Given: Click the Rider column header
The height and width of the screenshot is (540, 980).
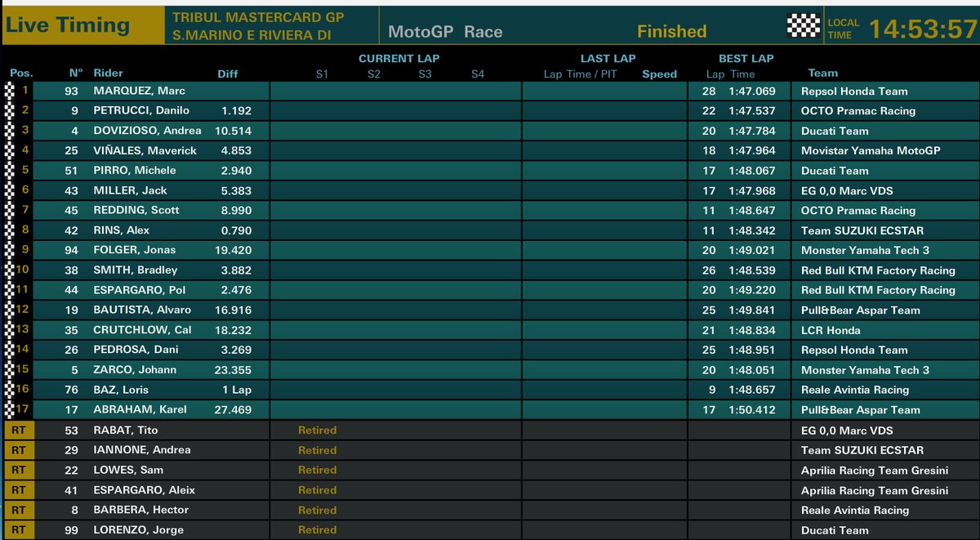Looking at the screenshot, I should tap(109, 74).
